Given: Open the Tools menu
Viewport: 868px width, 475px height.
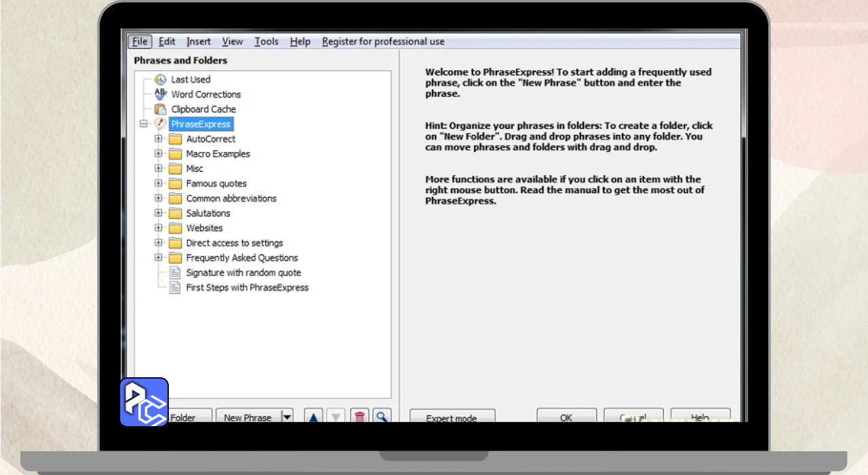Looking at the screenshot, I should [x=267, y=41].
